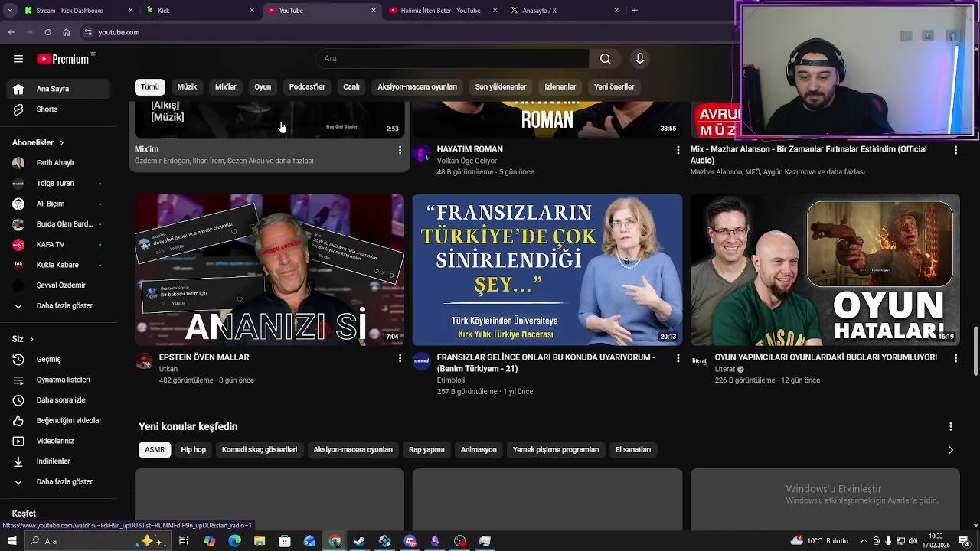Play the Fransızların Türkiye'de thumbnail video
The image size is (980, 551).
547,269
